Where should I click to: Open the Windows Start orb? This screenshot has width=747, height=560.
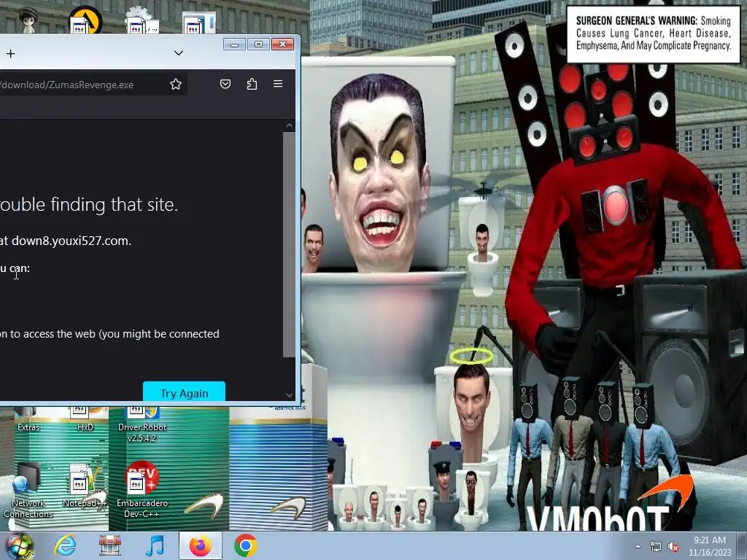20,545
